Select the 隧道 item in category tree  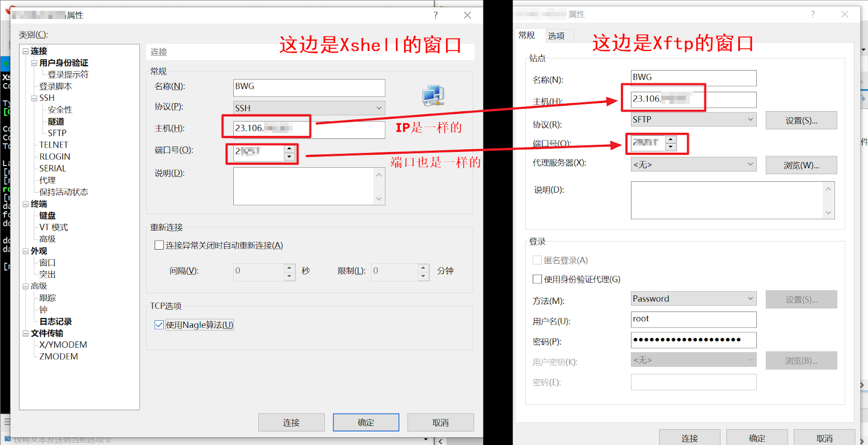tap(56, 122)
